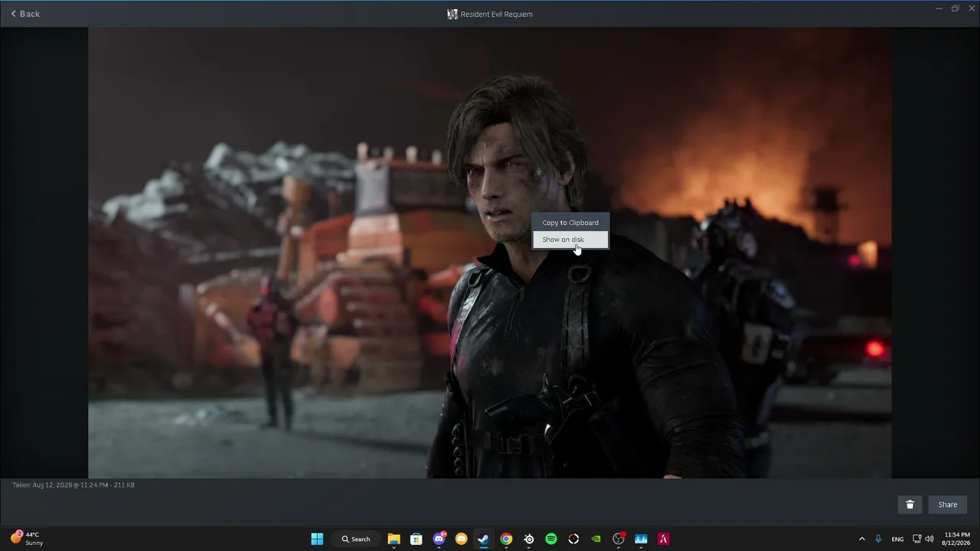980x551 pixels.
Task: Open the NVIDIA app on the taskbar
Action: click(x=596, y=539)
